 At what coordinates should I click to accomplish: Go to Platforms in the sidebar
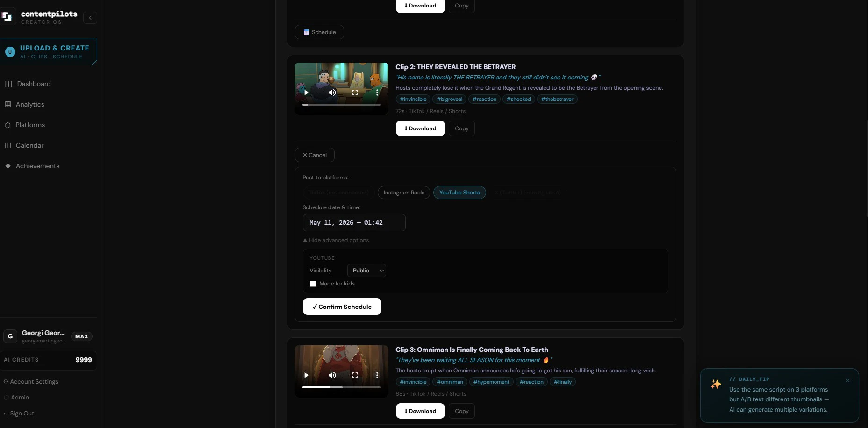30,125
